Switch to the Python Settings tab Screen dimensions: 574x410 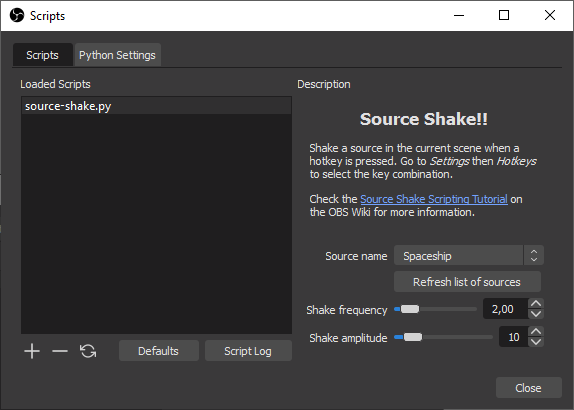pos(118,55)
